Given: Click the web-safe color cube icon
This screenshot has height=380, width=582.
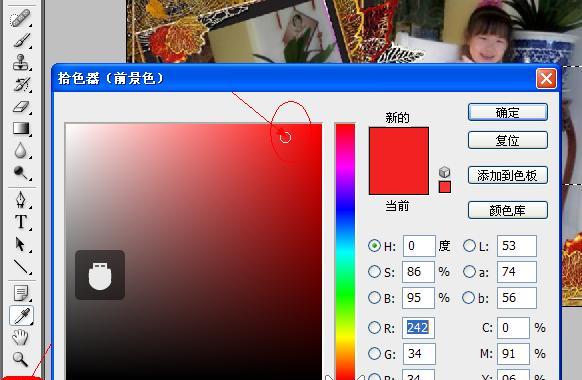Looking at the screenshot, I should [444, 172].
